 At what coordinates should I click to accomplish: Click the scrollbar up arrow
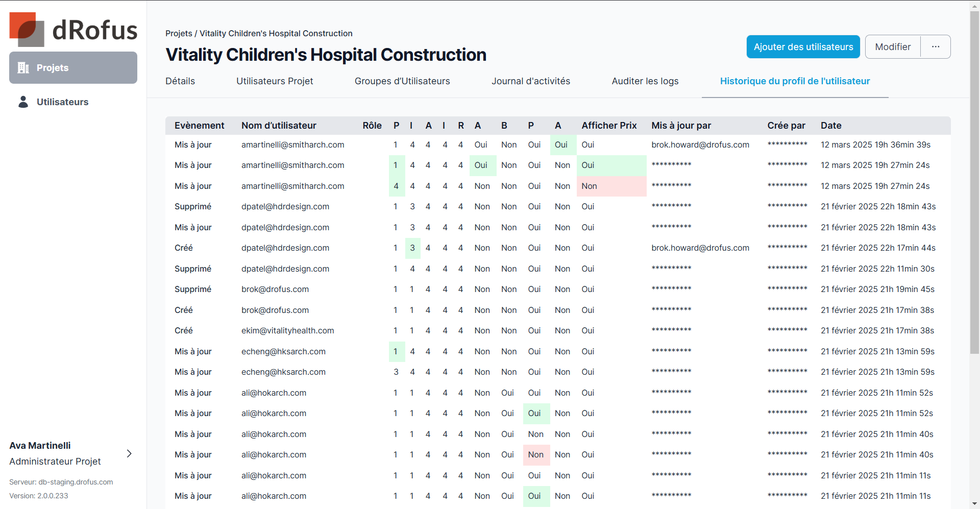(974, 5)
